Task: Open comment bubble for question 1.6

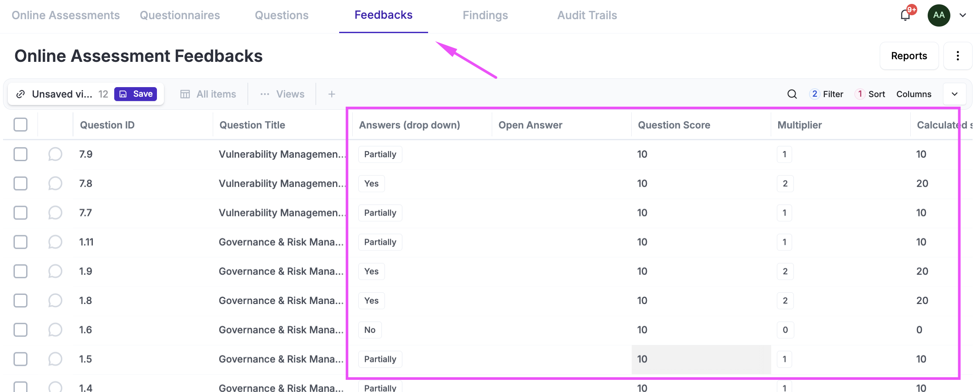Action: pos(55,330)
